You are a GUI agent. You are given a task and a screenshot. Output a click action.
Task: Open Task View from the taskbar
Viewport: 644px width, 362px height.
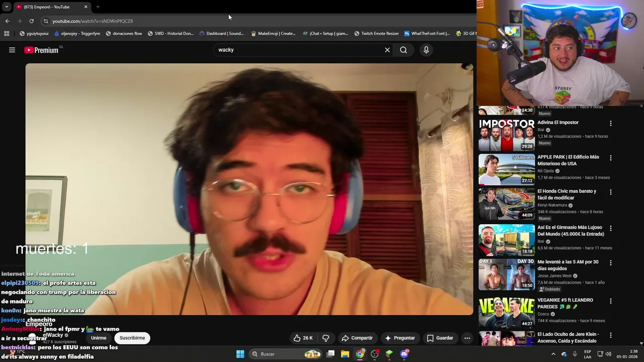[x=331, y=354]
